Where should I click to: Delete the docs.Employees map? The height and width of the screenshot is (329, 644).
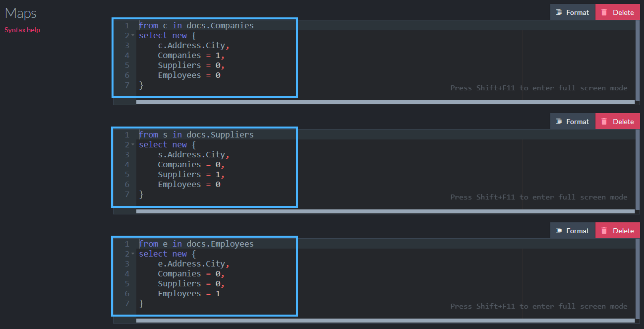pos(618,231)
